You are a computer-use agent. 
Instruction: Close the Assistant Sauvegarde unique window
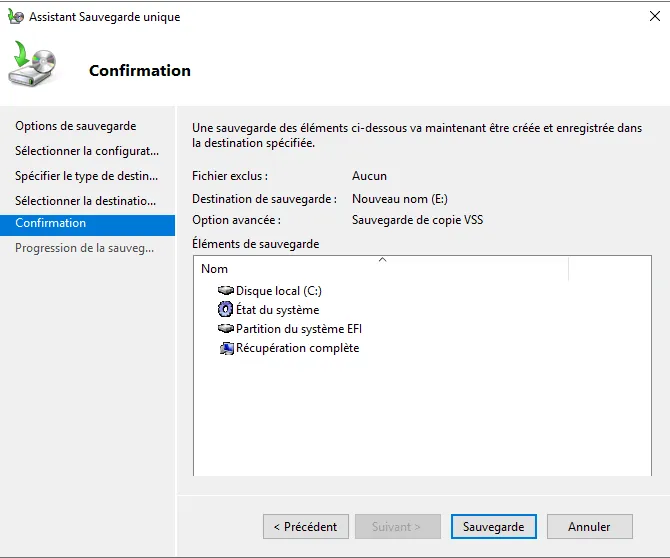tap(655, 16)
